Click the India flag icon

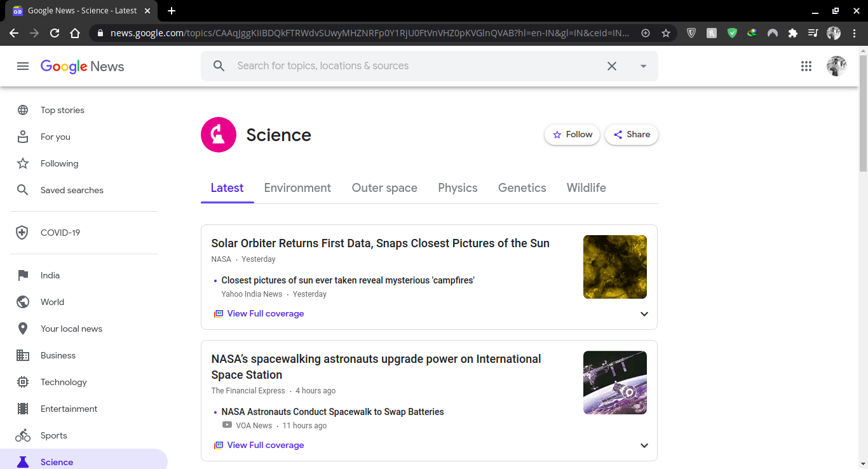(23, 275)
